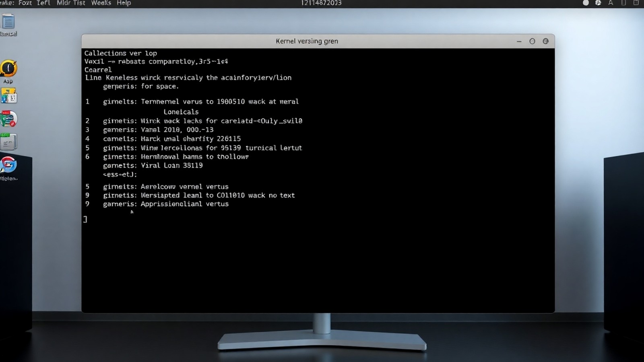Click the Viral Loan 38119 line

[153, 166]
